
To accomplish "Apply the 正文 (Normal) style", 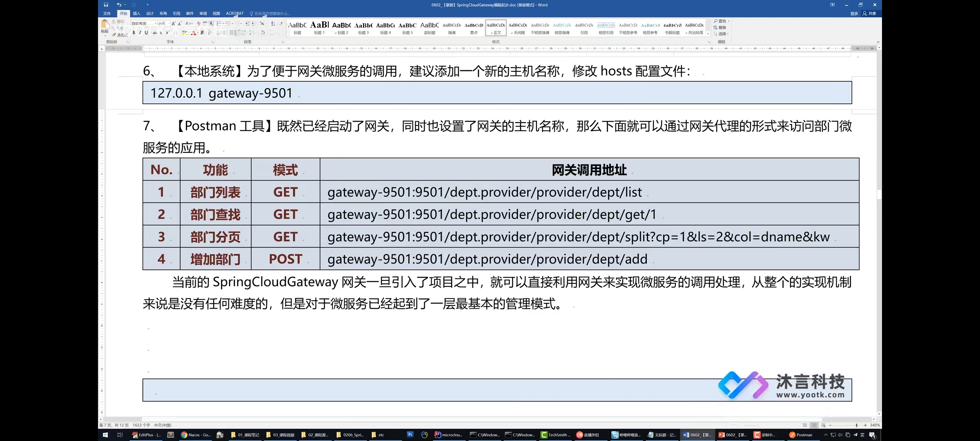I will click(x=496, y=28).
